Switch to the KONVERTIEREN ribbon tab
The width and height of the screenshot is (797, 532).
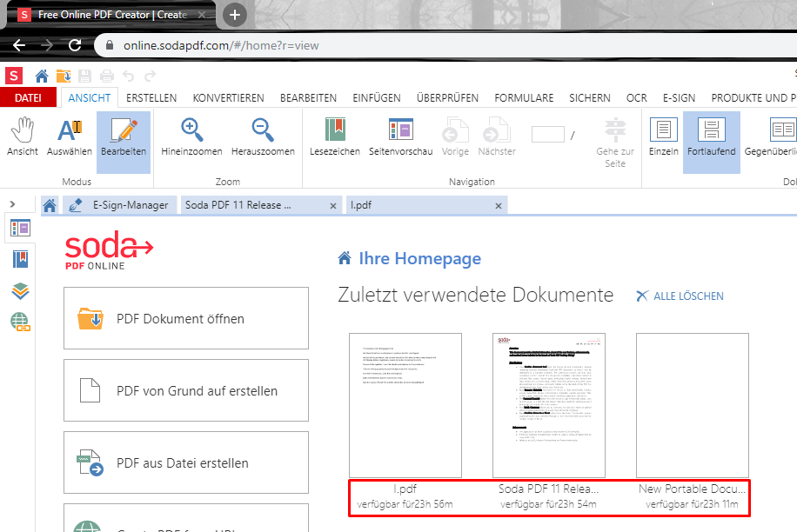[x=228, y=97]
